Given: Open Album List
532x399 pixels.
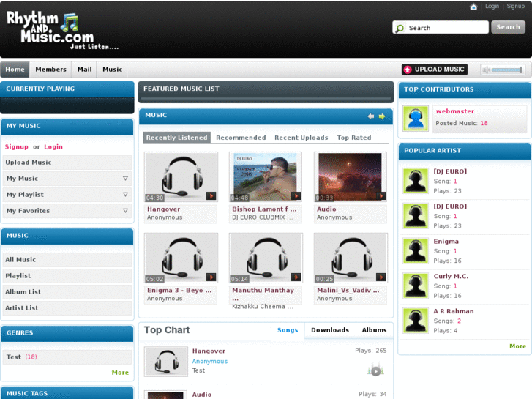Looking at the screenshot, I should pyautogui.click(x=67, y=292).
